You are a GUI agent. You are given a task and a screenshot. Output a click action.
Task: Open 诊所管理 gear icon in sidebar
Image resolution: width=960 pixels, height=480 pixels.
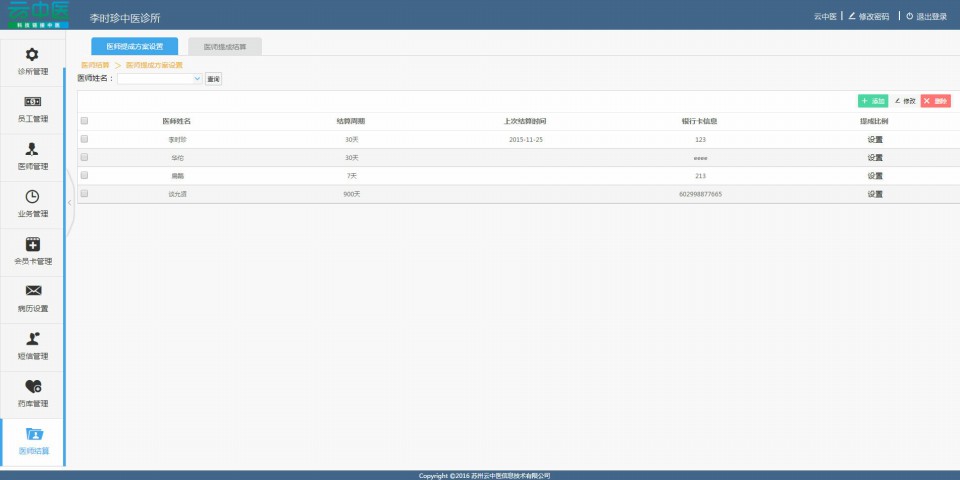[x=32, y=55]
